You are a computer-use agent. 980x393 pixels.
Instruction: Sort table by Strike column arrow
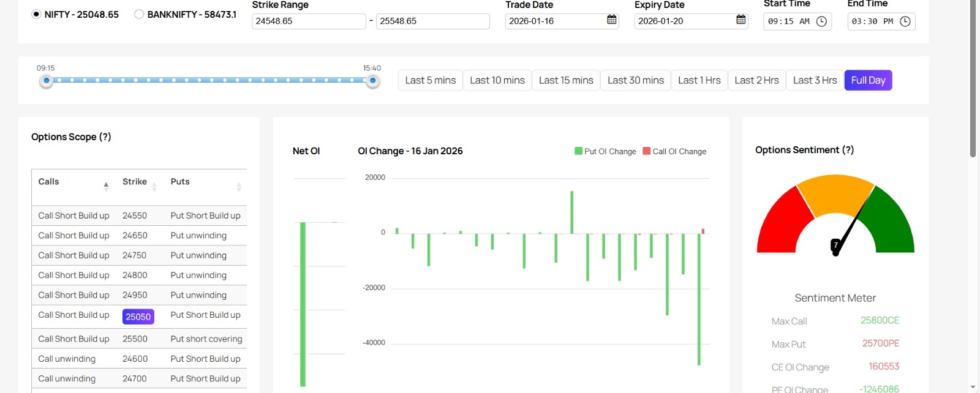(154, 186)
